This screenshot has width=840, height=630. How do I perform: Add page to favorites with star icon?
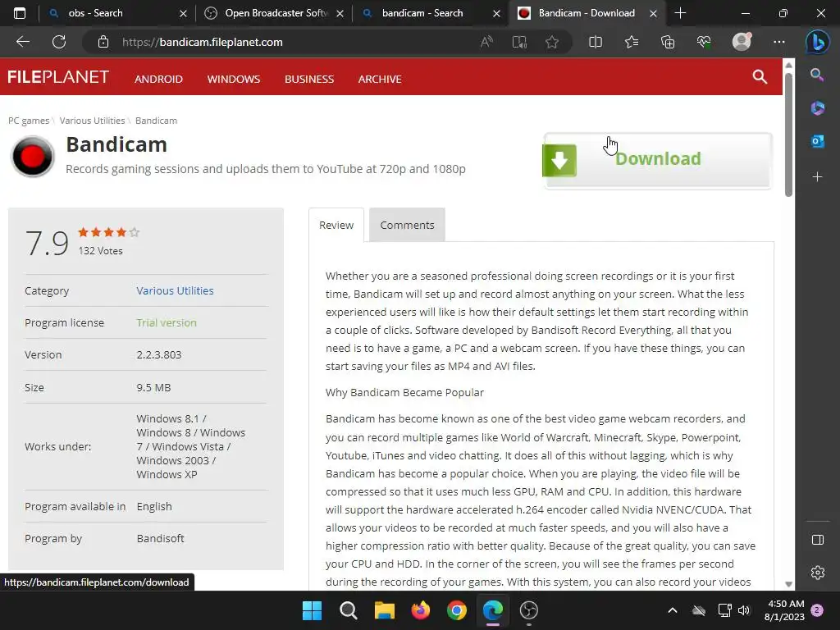[552, 42]
